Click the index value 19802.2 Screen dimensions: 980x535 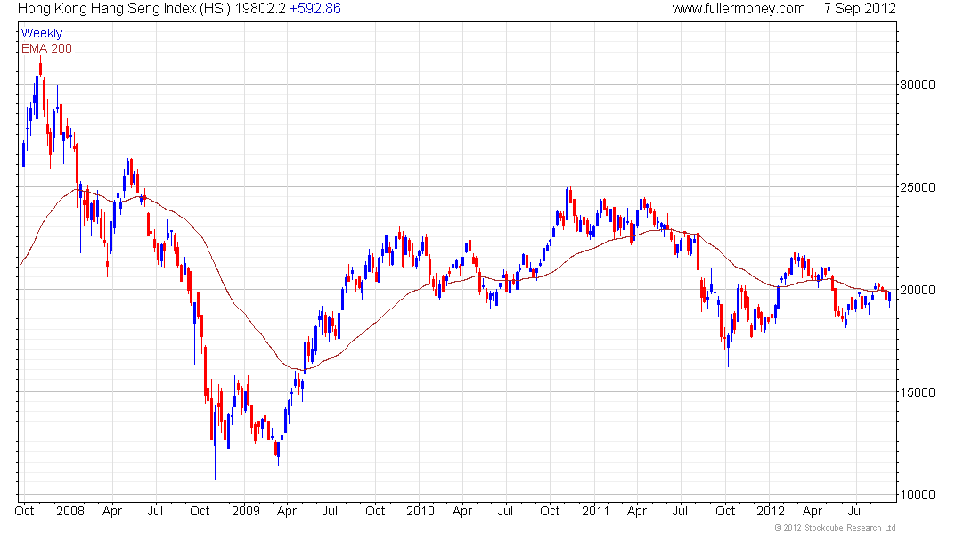260,9
